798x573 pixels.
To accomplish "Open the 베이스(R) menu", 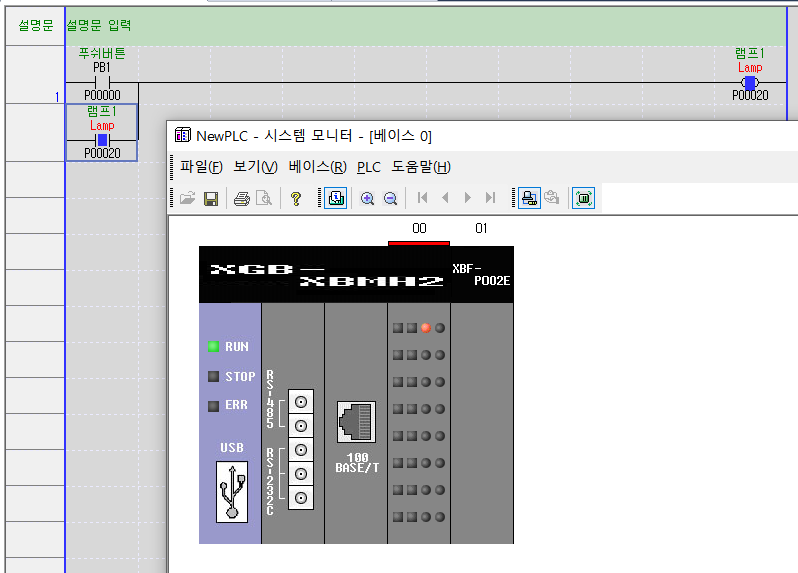I will coord(317,167).
